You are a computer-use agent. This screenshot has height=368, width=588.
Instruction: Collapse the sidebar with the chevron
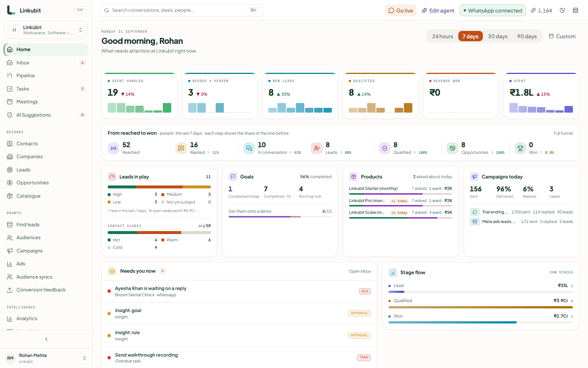tap(46, 339)
